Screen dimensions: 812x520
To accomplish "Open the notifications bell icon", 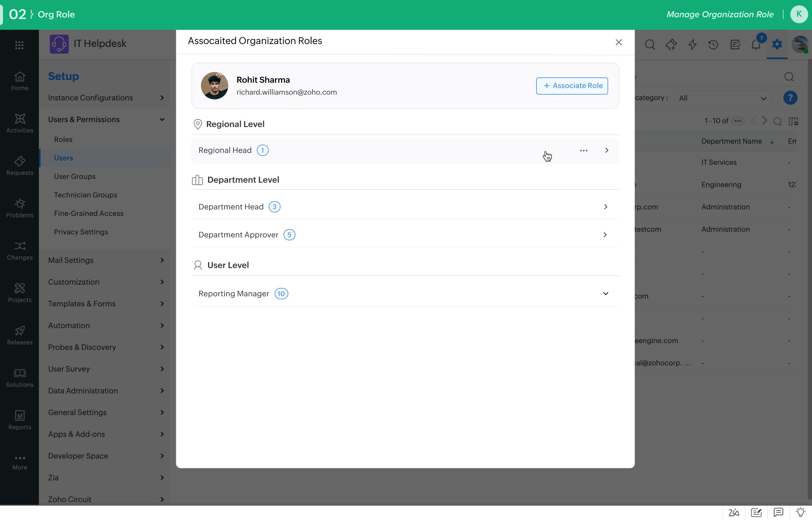I will click(756, 45).
